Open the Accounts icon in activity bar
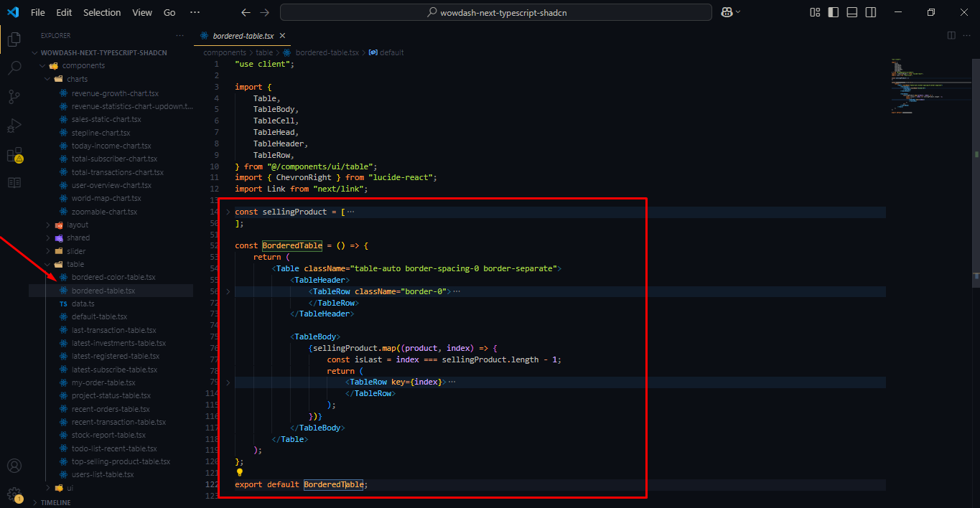Viewport: 980px width, 508px height. [14, 466]
